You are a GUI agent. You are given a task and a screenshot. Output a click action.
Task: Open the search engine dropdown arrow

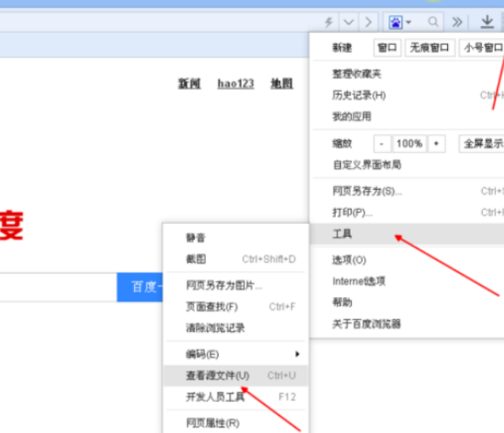409,22
